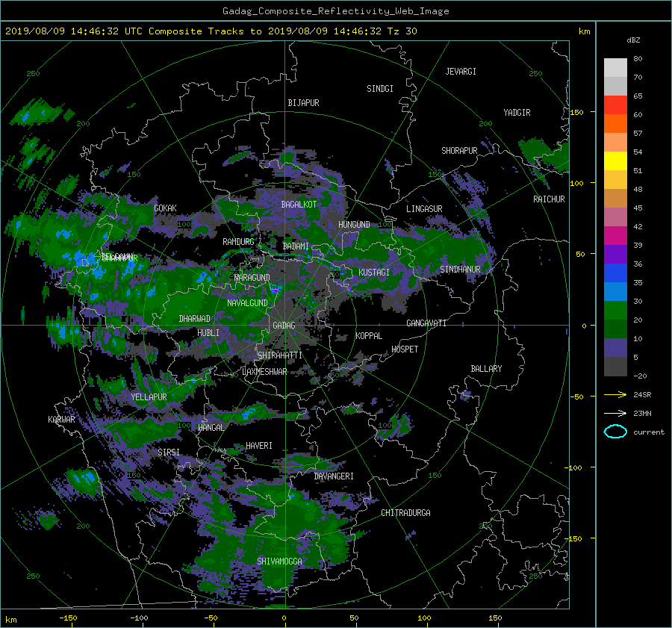Click the RAMDURG city label

pos(238,242)
